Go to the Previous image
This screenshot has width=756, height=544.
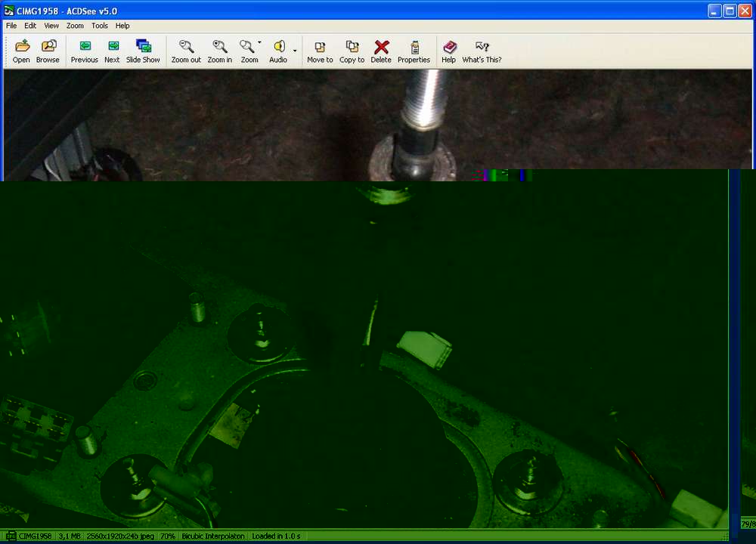click(85, 51)
